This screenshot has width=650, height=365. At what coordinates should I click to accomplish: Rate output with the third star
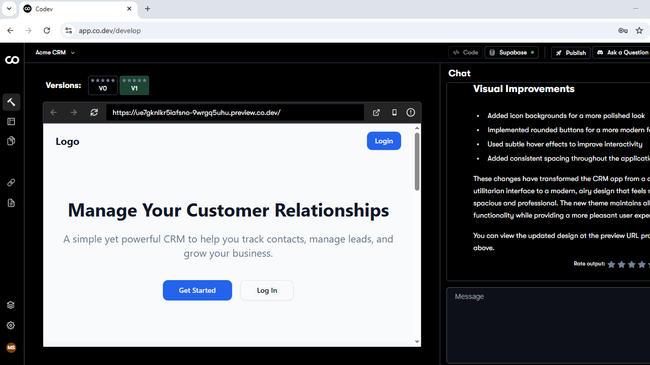coord(631,264)
